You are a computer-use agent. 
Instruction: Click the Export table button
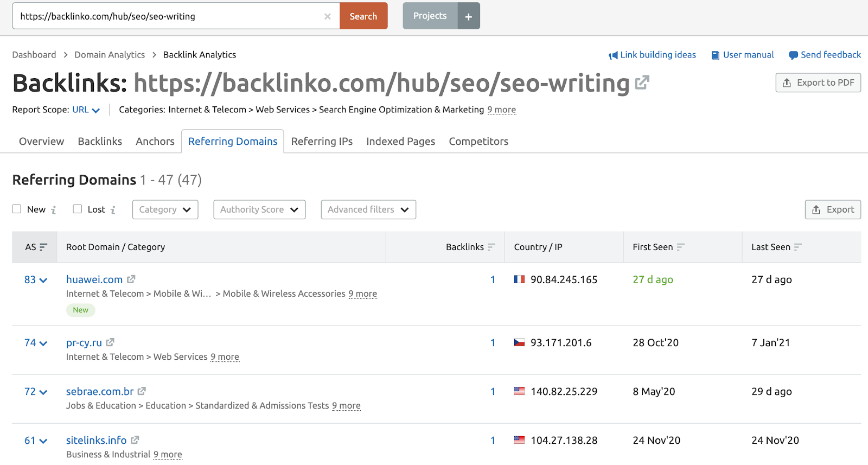[x=833, y=209]
